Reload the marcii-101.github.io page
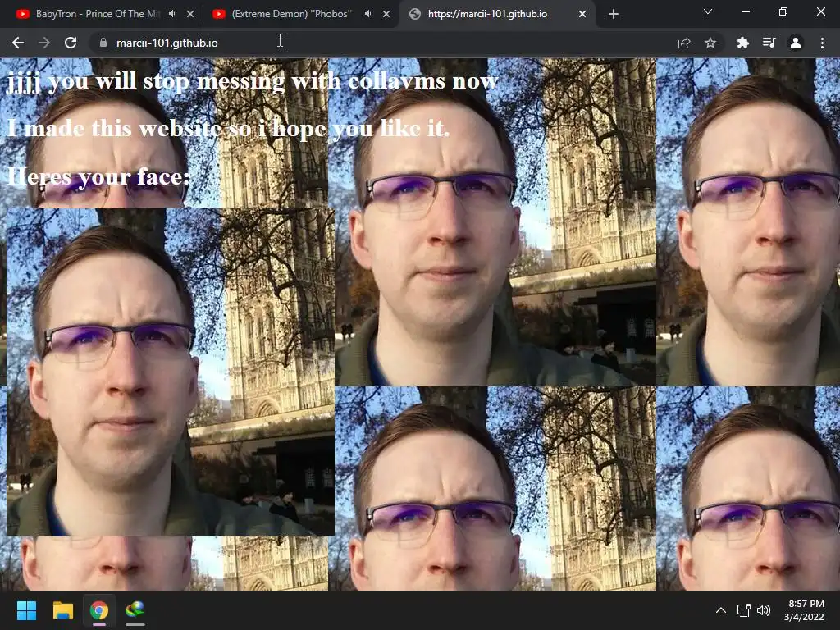Screen dimensions: 840x630 click(x=71, y=43)
